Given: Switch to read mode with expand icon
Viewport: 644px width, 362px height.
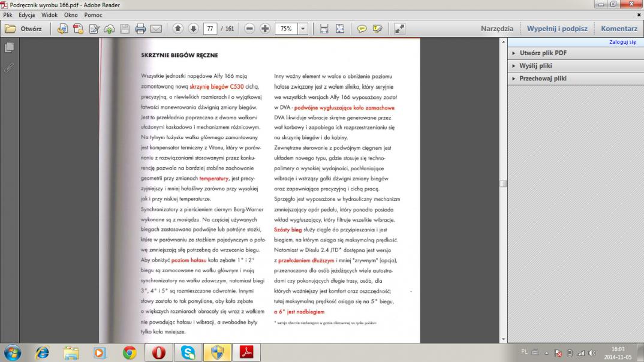Looking at the screenshot, I should click(x=399, y=29).
